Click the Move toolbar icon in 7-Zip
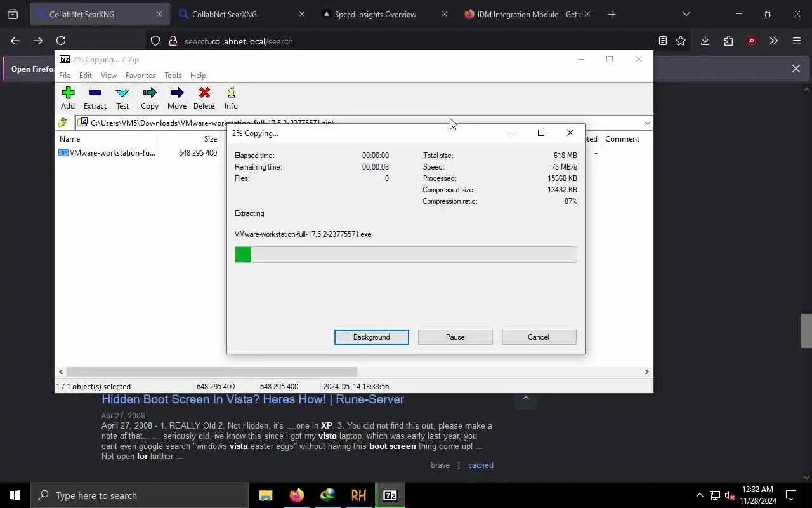The image size is (812, 508). (x=177, y=98)
